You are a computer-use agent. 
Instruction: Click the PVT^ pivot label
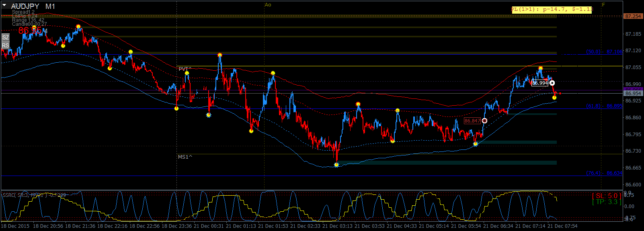click(185, 69)
